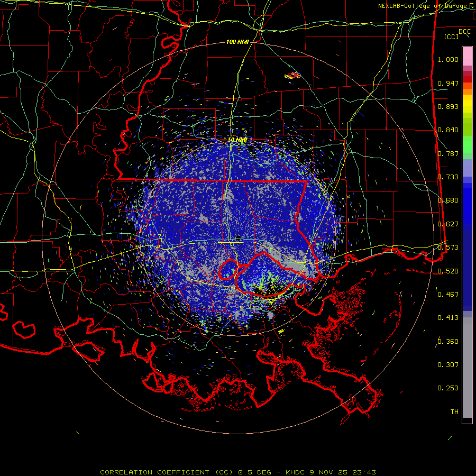The width and height of the screenshot is (476, 476).
Task: Click the 23:43 timestamp in the caption
Action: 364,472
